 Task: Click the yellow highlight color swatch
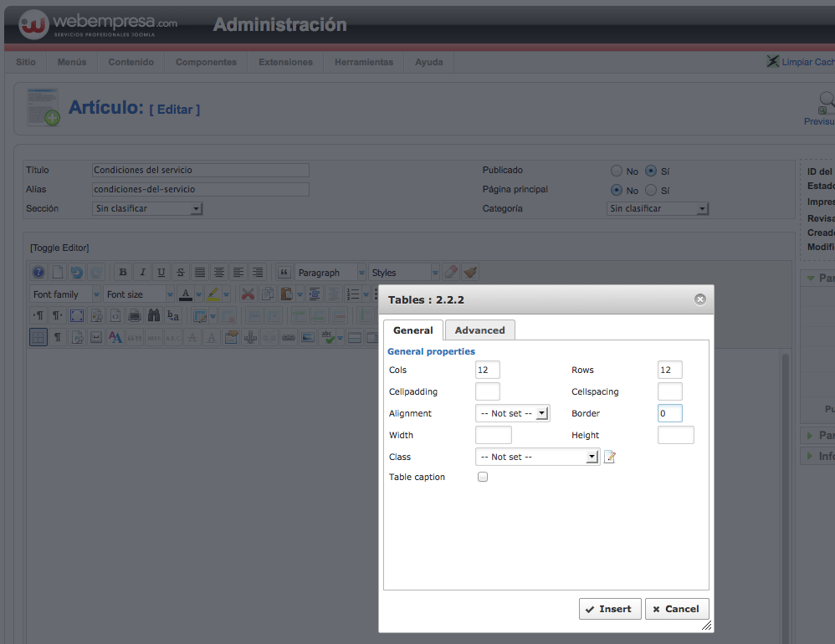(213, 294)
